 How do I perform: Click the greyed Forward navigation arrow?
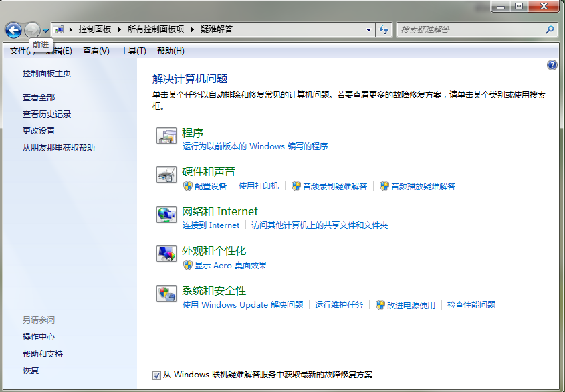(x=32, y=30)
